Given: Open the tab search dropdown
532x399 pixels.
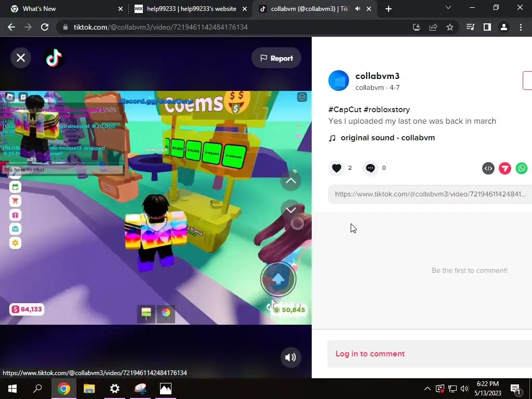Looking at the screenshot, I should coord(448,7).
